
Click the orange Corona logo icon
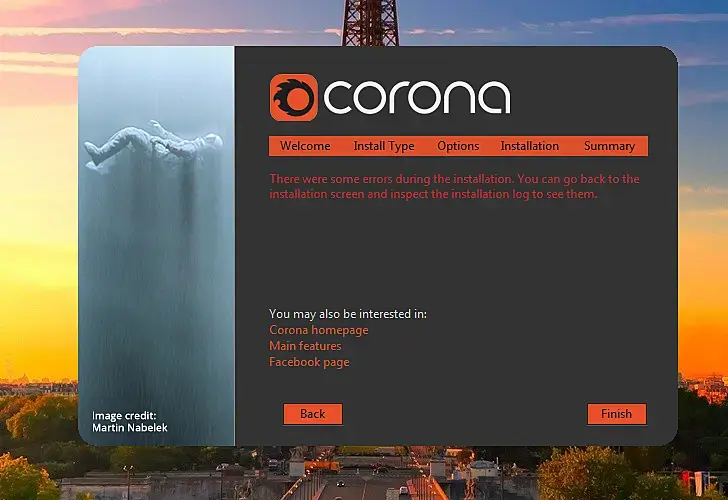pyautogui.click(x=293, y=97)
